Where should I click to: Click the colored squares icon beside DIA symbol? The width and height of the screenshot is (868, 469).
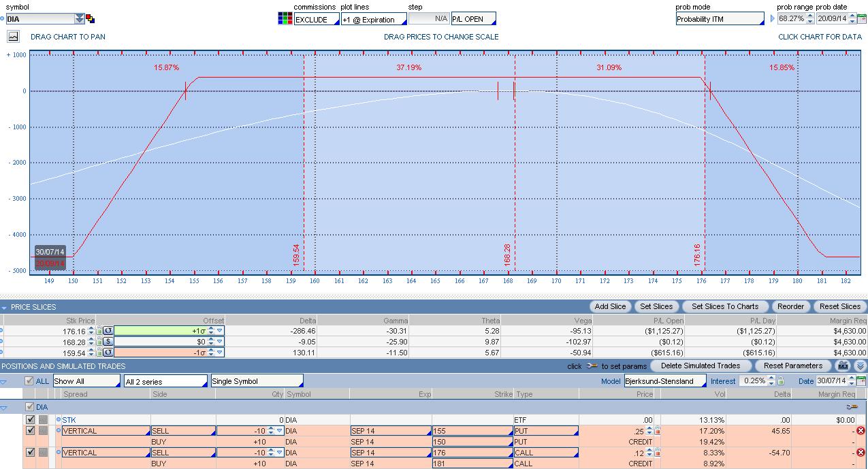pyautogui.click(x=90, y=19)
